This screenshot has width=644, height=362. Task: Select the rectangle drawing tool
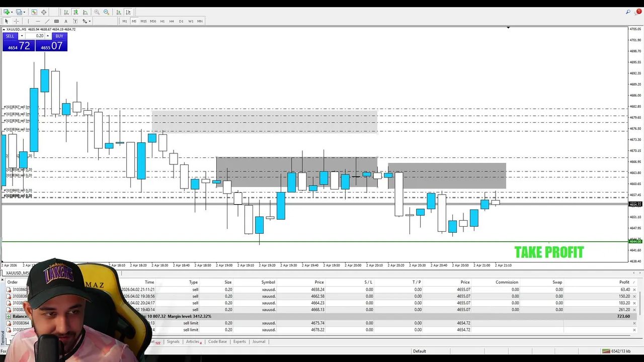(56, 21)
